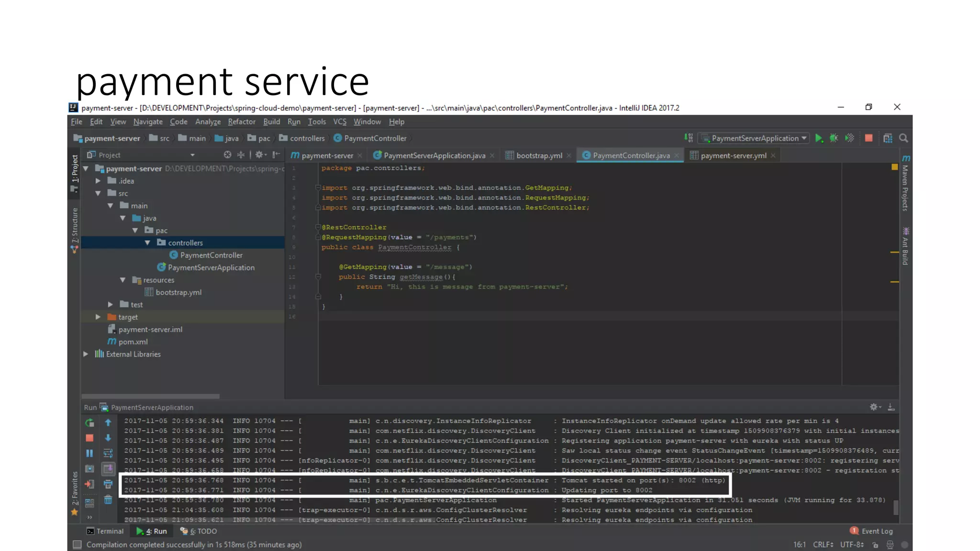Run with coverage icon in toolbar
Screen dimensions: 980x551
point(850,138)
